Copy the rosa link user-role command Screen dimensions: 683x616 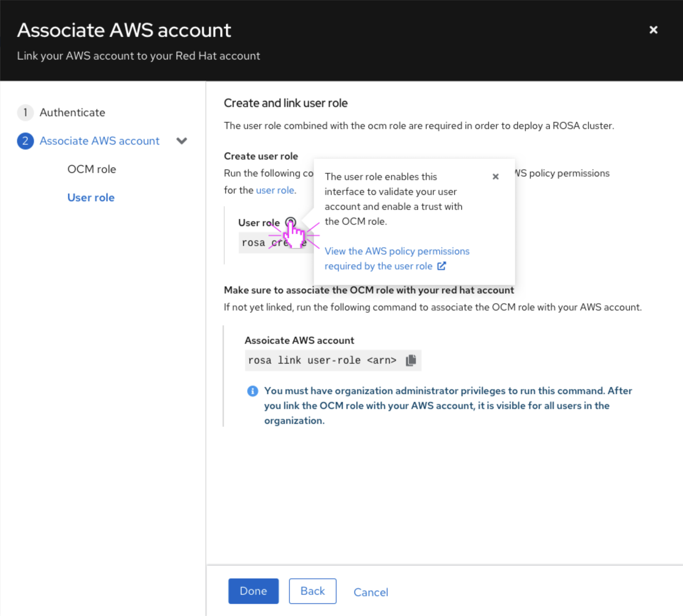[x=411, y=360]
